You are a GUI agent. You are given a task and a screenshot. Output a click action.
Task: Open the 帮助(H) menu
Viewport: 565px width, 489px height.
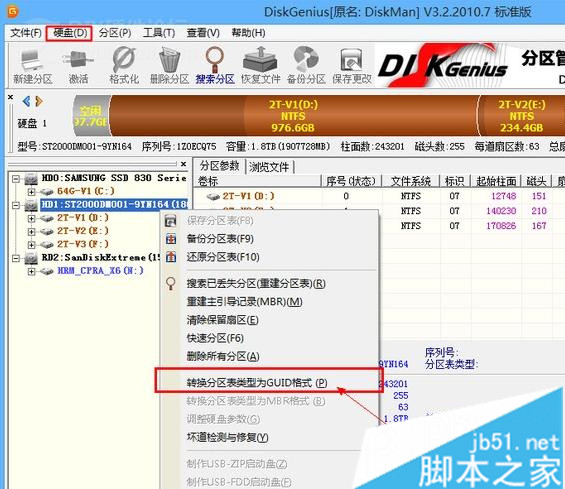click(248, 33)
